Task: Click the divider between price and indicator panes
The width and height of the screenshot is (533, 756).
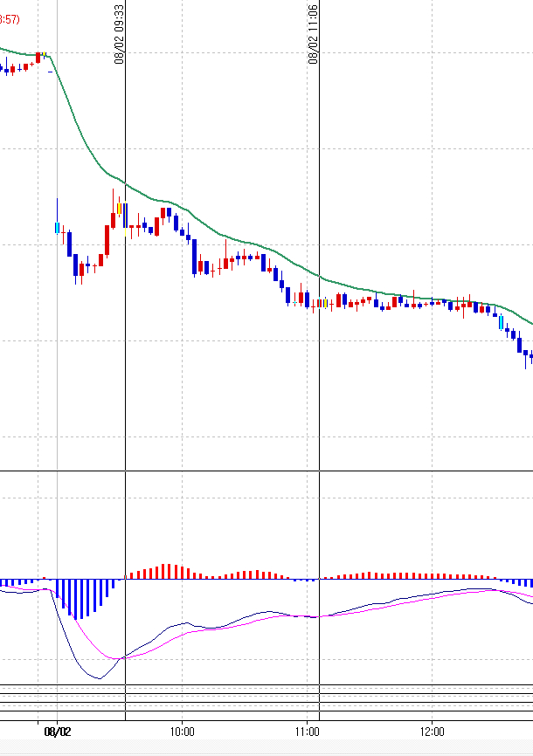Action: tap(266, 471)
